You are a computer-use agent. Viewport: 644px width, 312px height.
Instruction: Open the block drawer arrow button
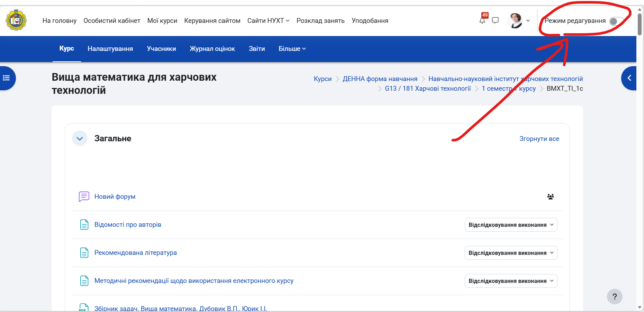coord(629,78)
